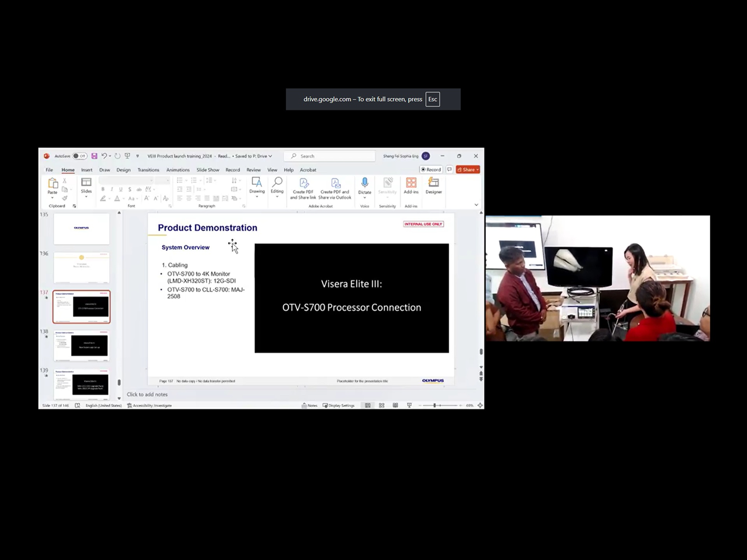Click 'Click to add notes' area
Image resolution: width=747 pixels, height=560 pixels.
point(147,394)
